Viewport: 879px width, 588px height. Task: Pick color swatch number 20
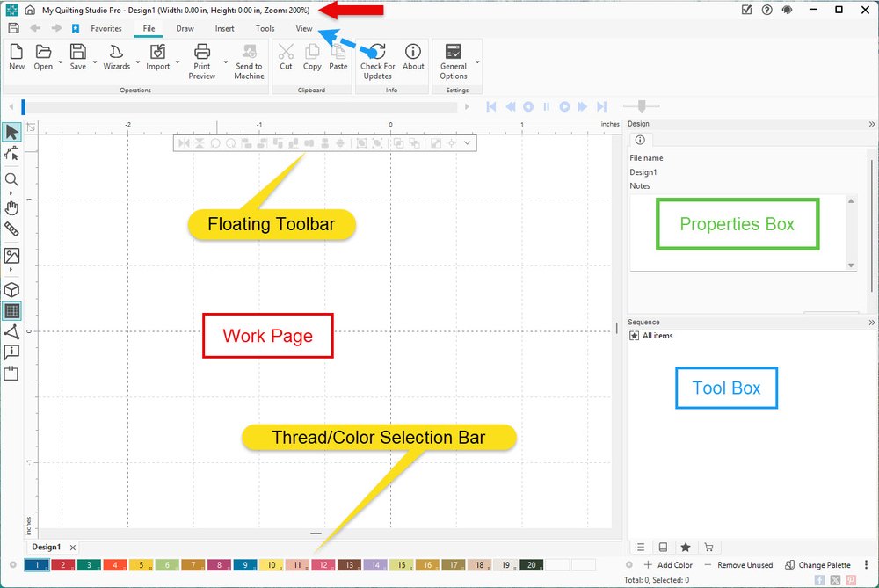(532, 565)
